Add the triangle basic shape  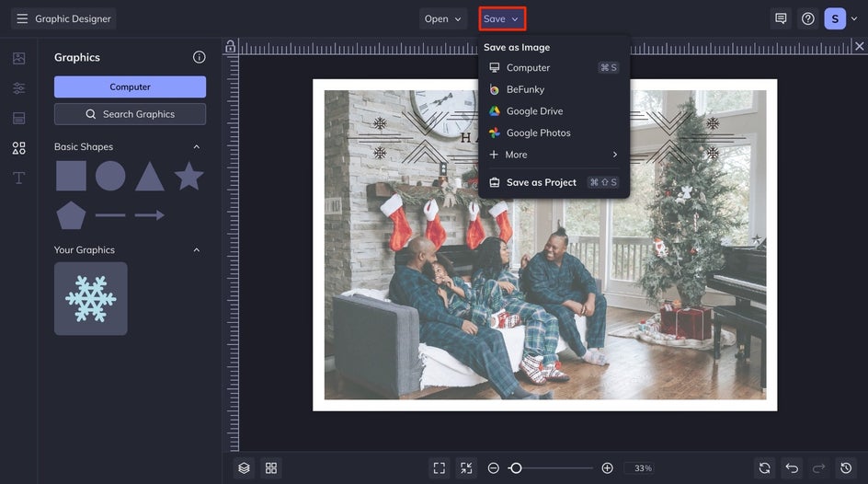coord(150,177)
